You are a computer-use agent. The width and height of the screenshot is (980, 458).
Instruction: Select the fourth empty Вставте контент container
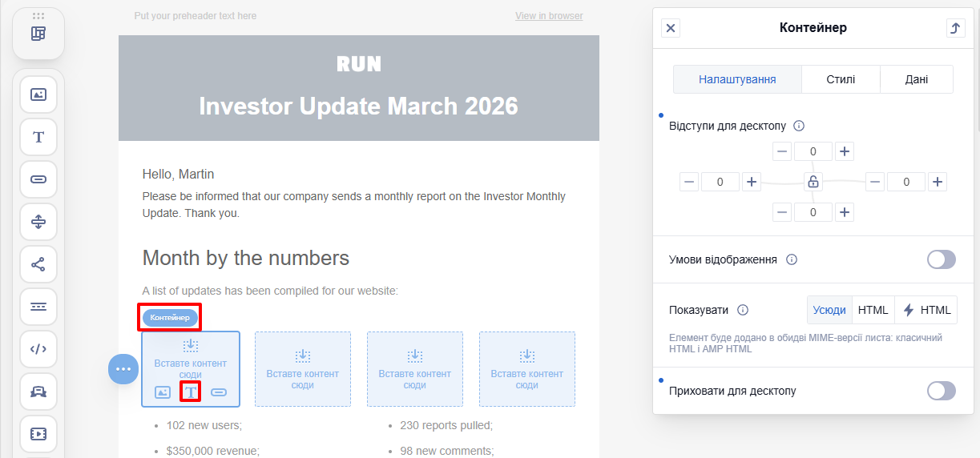coord(527,369)
